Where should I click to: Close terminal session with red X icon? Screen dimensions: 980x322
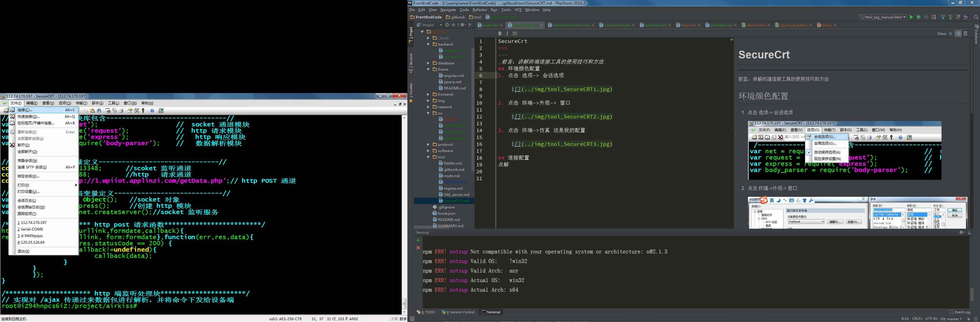418,248
